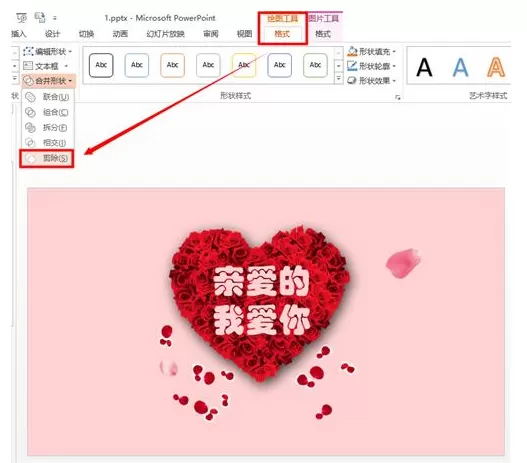
Task: Choose 剪除(S) from merge shapes menu
Action: pyautogui.click(x=47, y=158)
